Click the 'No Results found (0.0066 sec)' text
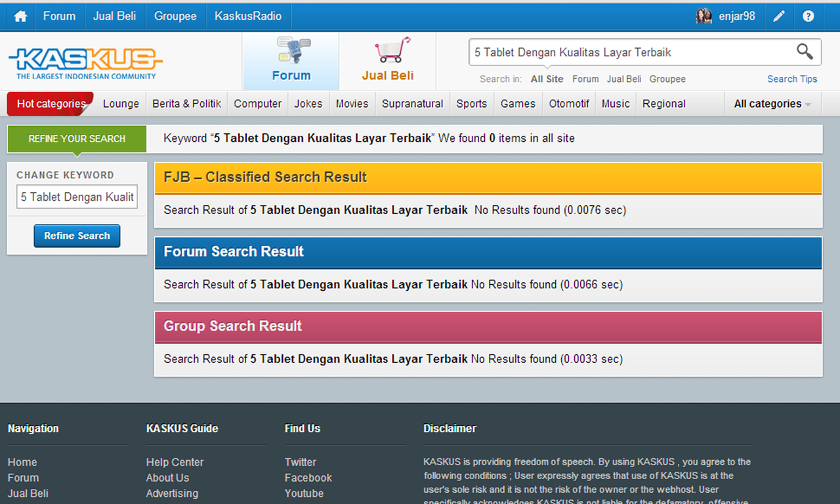The image size is (840, 504). click(547, 284)
